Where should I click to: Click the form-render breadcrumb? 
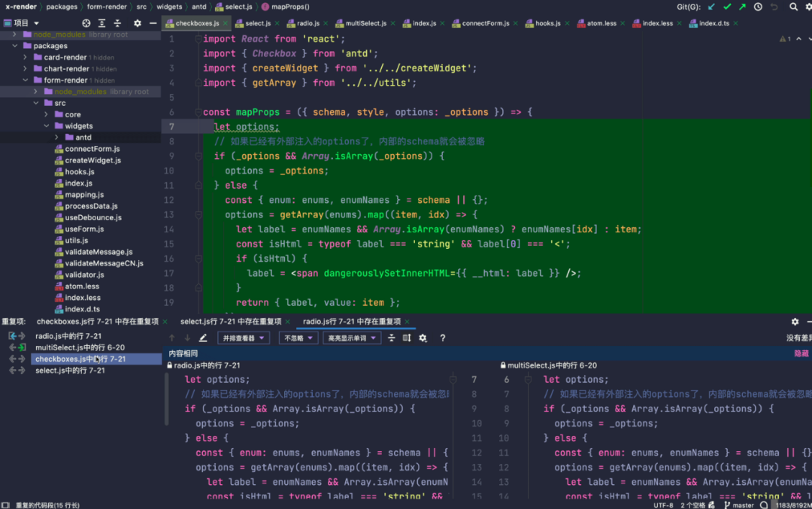coord(107,7)
